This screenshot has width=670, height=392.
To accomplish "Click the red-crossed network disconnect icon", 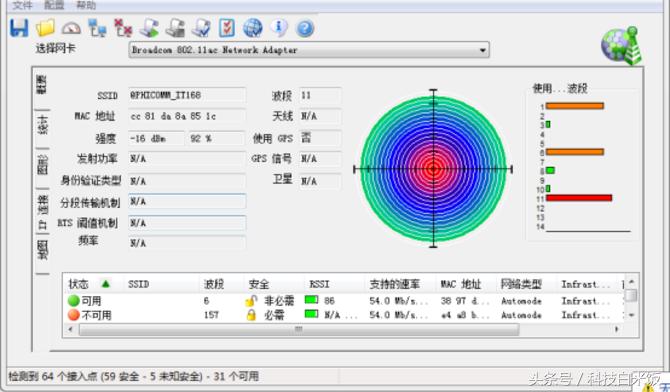I will (x=123, y=28).
